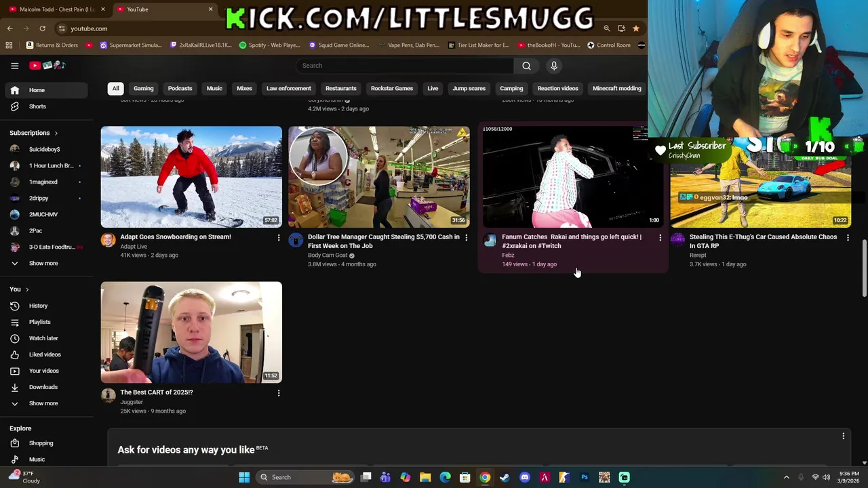Click the YouTube logo
Viewport: 868px width, 488px height.
47,66
